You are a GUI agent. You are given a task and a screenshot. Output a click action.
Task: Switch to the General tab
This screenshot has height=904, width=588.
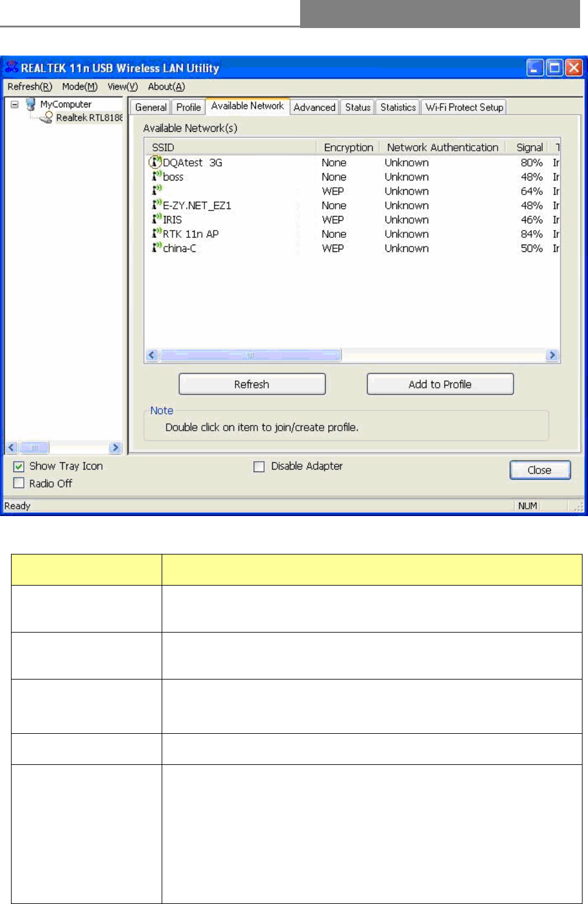click(151, 107)
